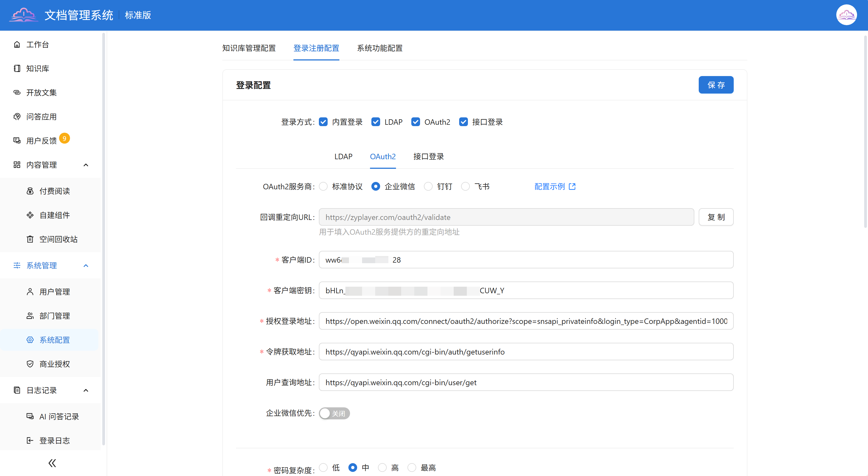Click the commercial license shield icon

tap(30, 364)
